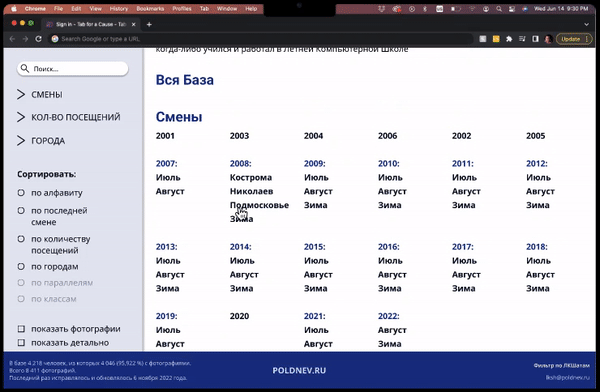
Task: Click the menu bar clock Wed Jun 14
Action: pos(561,8)
